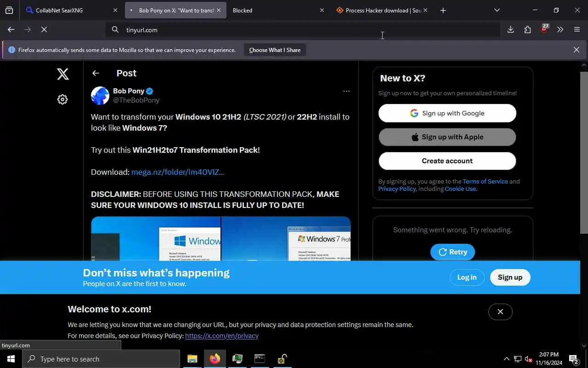This screenshot has height=368, width=588.
Task: Click the taskbar search box
Action: pyautogui.click(x=101, y=359)
